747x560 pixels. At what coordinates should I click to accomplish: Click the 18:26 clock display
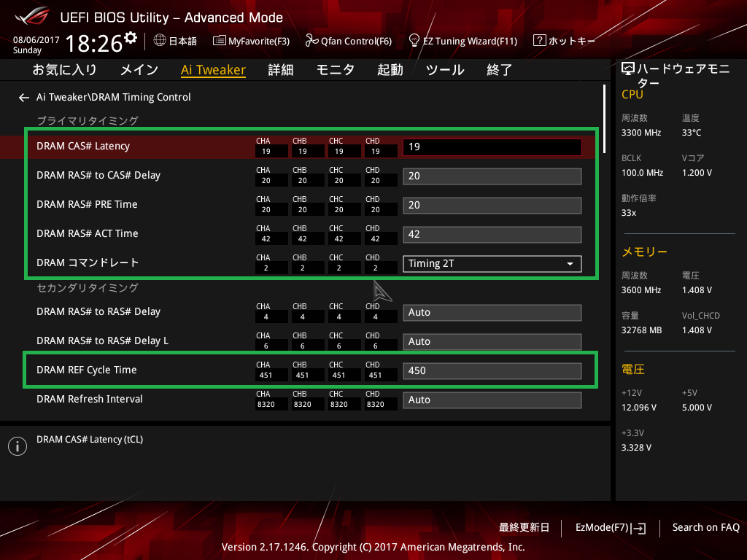(x=94, y=44)
